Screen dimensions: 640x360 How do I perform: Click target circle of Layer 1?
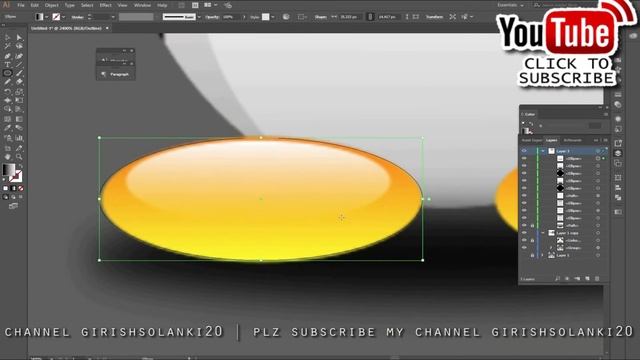(x=598, y=151)
